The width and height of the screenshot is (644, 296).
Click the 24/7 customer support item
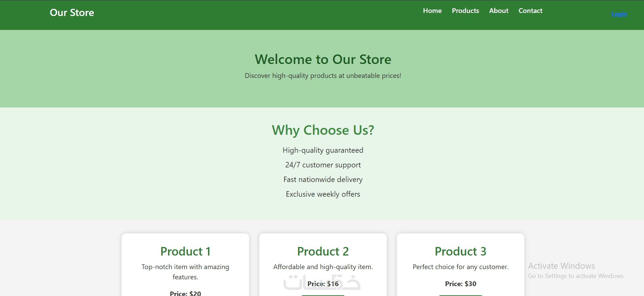pyautogui.click(x=323, y=165)
